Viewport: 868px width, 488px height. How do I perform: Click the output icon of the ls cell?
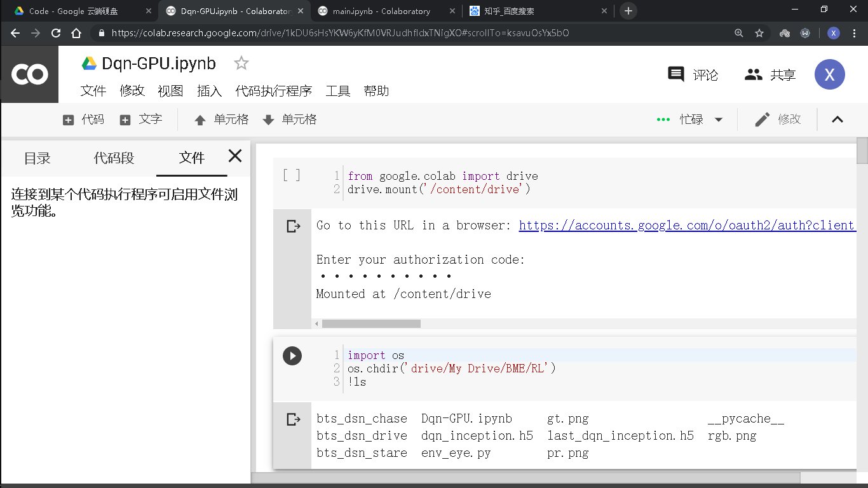click(x=293, y=419)
